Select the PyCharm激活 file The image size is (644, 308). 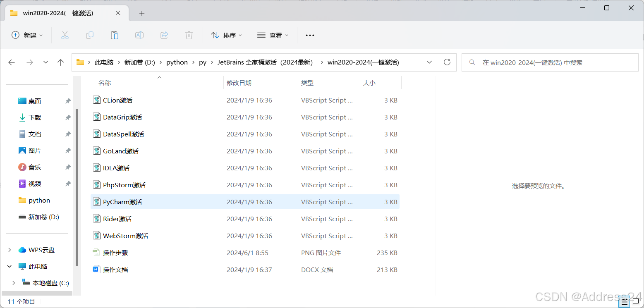245,202
